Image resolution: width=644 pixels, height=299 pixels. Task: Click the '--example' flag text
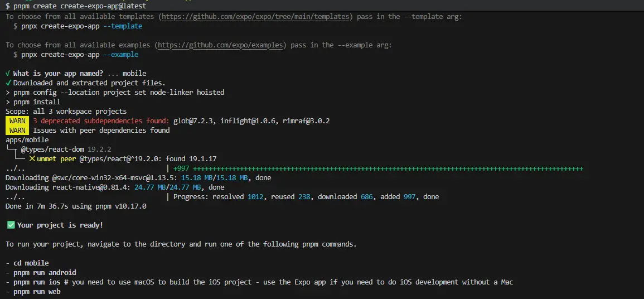[x=121, y=55]
